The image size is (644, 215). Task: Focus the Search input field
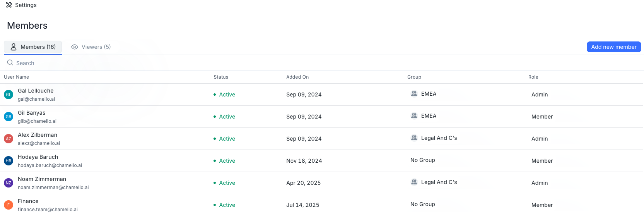pyautogui.click(x=116, y=63)
